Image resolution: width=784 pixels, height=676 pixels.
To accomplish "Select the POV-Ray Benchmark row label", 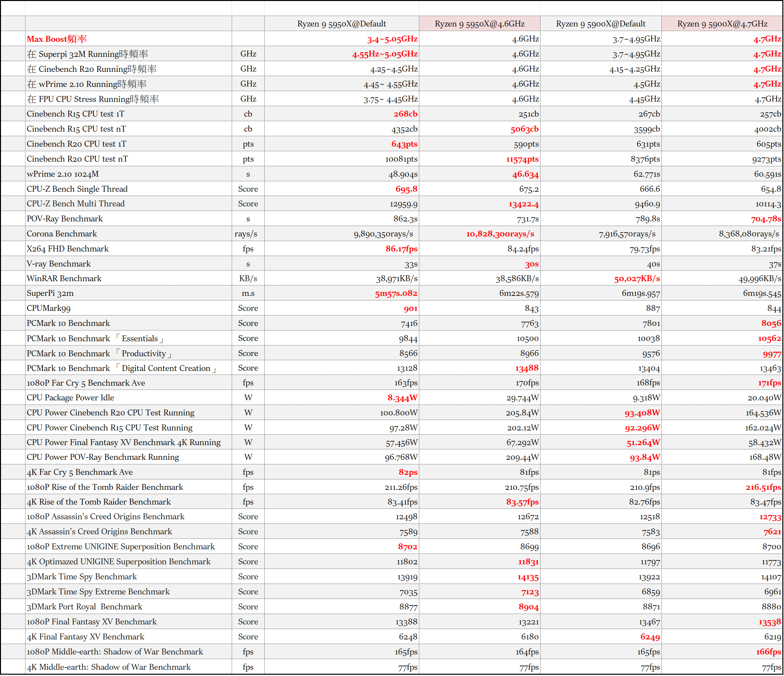I will point(65,218).
